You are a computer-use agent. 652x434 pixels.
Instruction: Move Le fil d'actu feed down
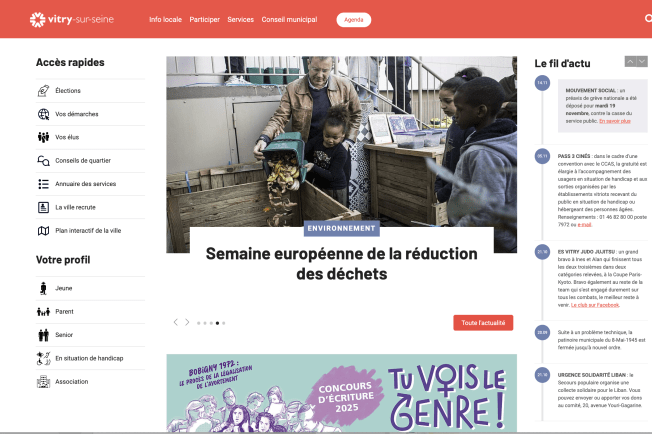pyautogui.click(x=642, y=62)
